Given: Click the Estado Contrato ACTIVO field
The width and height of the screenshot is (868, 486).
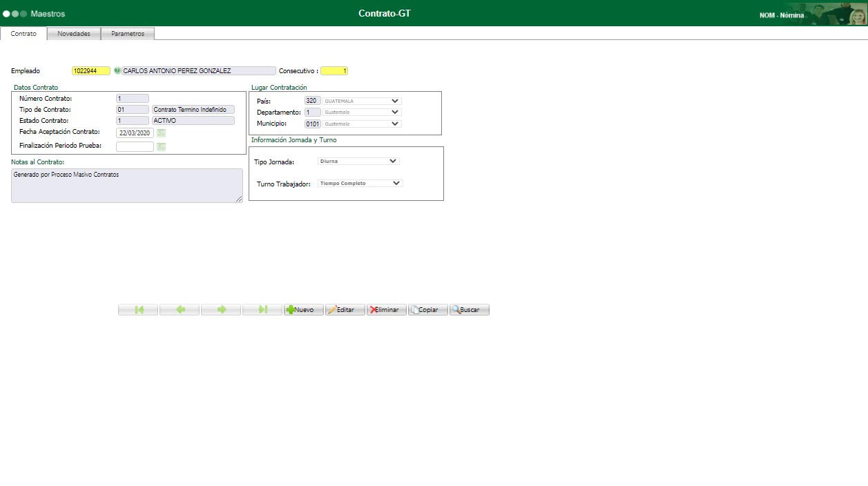Looking at the screenshot, I should pyautogui.click(x=193, y=120).
